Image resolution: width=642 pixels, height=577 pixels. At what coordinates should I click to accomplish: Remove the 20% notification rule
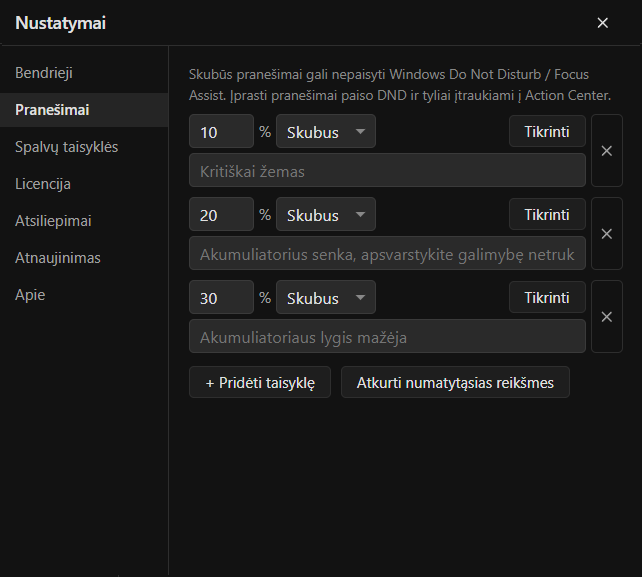[x=607, y=234]
